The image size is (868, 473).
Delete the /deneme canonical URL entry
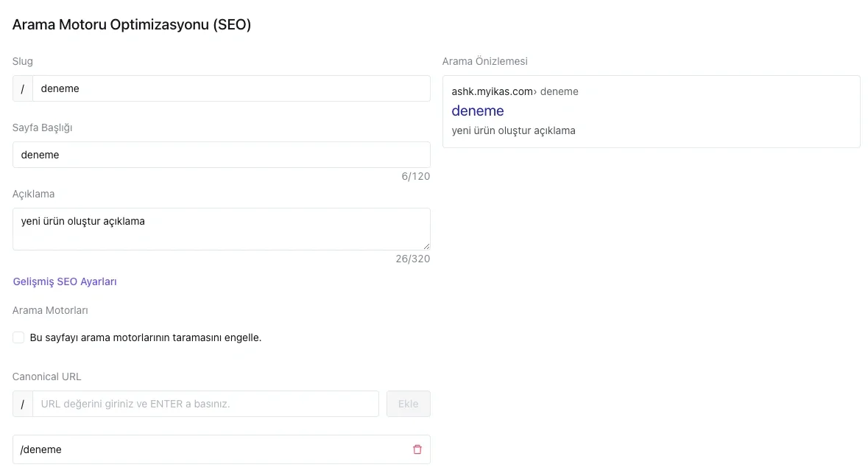pos(417,449)
